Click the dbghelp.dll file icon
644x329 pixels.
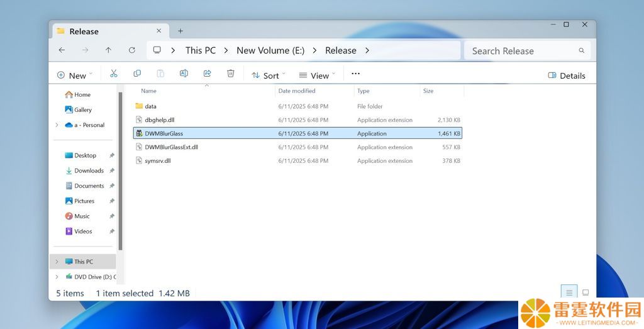139,120
